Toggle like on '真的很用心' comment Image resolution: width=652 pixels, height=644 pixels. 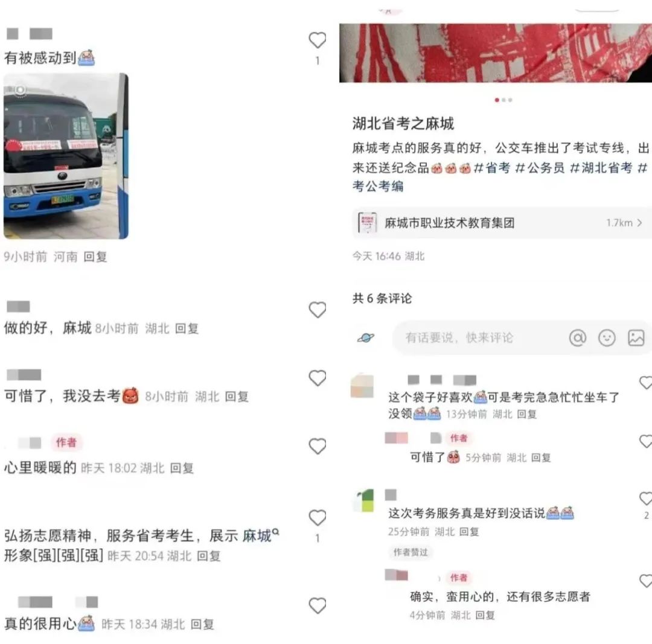point(318,606)
